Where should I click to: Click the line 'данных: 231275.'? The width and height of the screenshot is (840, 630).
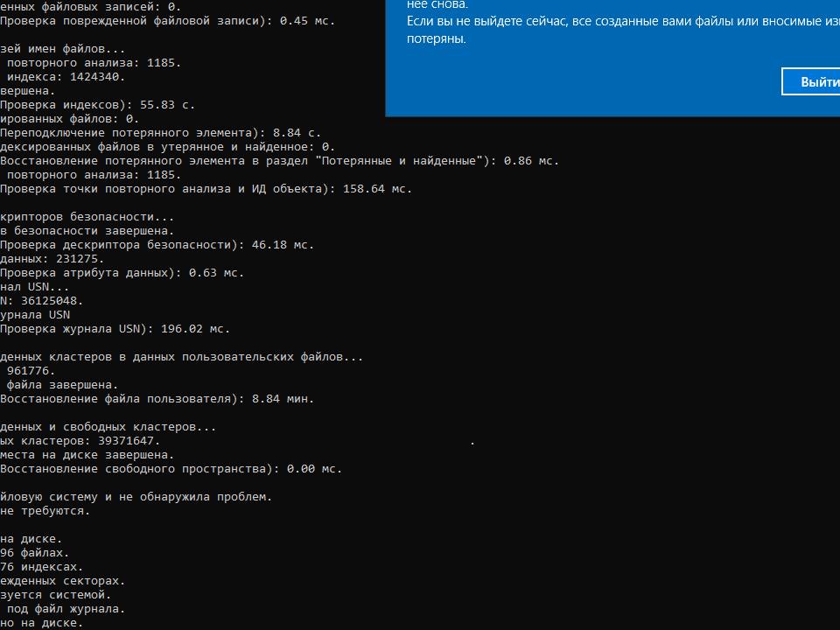(52, 259)
